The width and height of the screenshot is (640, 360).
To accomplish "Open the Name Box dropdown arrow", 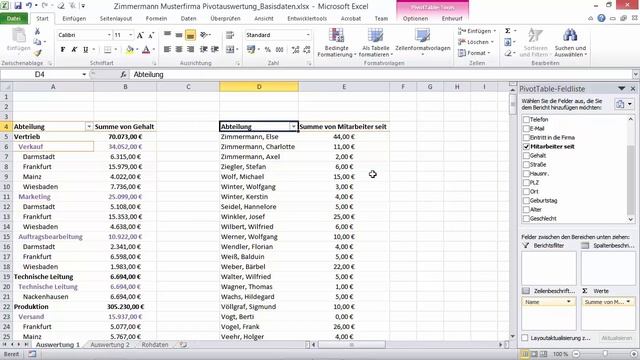I will click(x=84, y=74).
